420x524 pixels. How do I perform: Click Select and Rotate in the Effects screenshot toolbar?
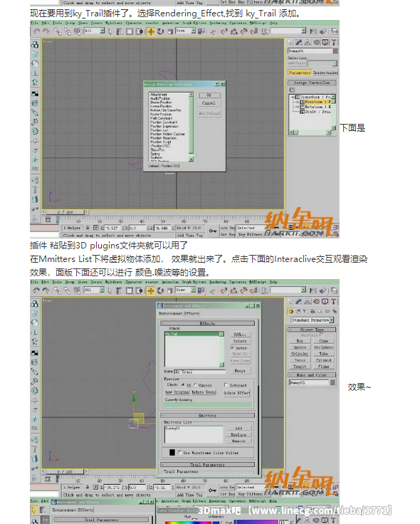[x=160, y=290]
